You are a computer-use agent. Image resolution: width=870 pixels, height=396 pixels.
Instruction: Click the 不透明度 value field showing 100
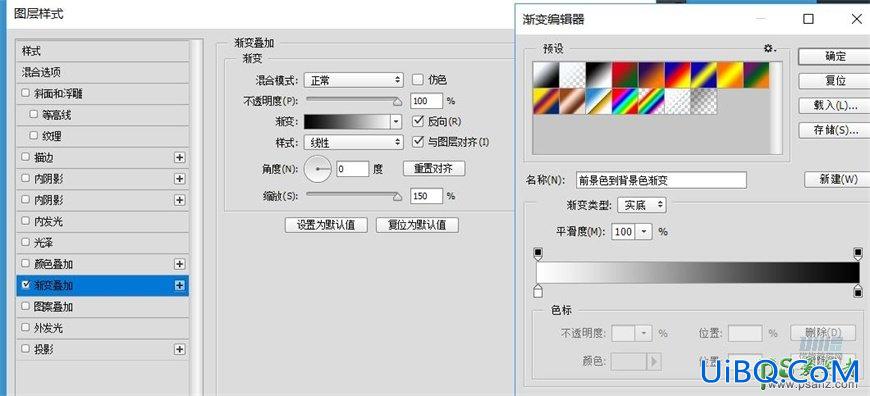(x=426, y=101)
